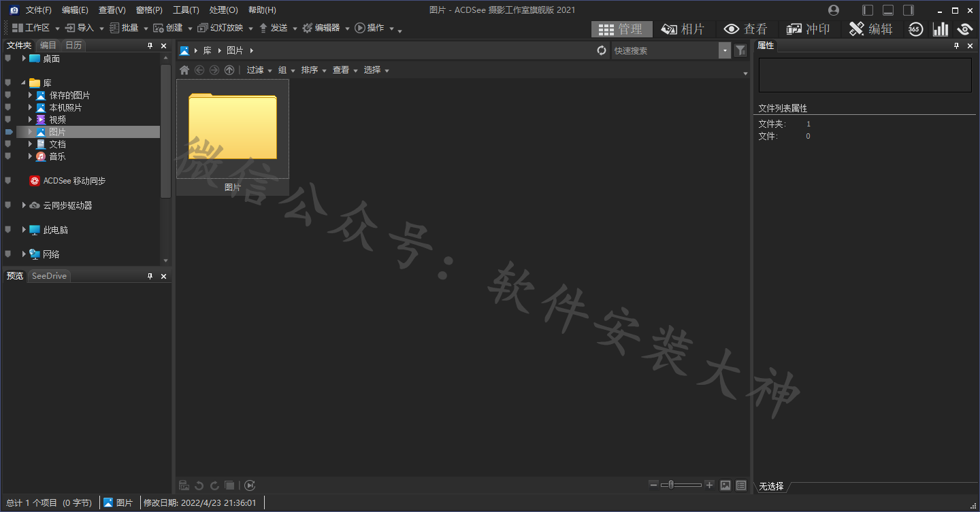
Task: Expand the 保存的图片 tree node
Action: tap(30, 95)
